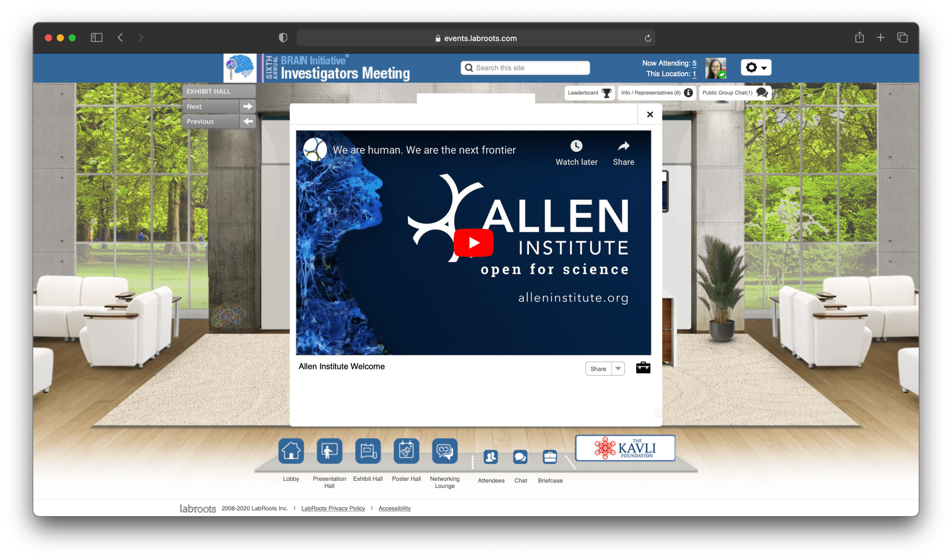The image size is (952, 560).
Task: Open the Leaderboard button
Action: [589, 93]
